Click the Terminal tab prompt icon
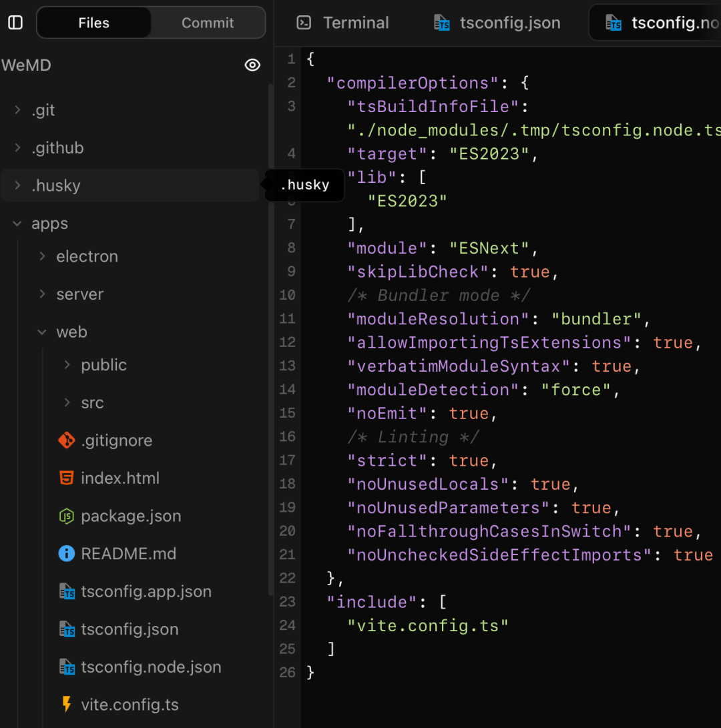Image resolution: width=721 pixels, height=728 pixels. [x=304, y=23]
